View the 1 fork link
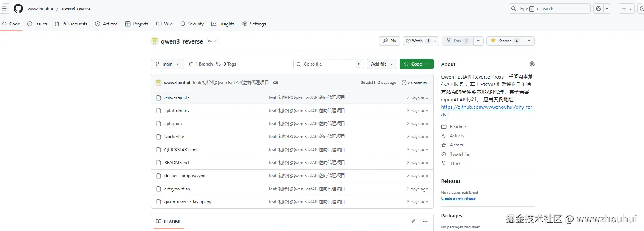644x231 pixels. [x=451, y=163]
